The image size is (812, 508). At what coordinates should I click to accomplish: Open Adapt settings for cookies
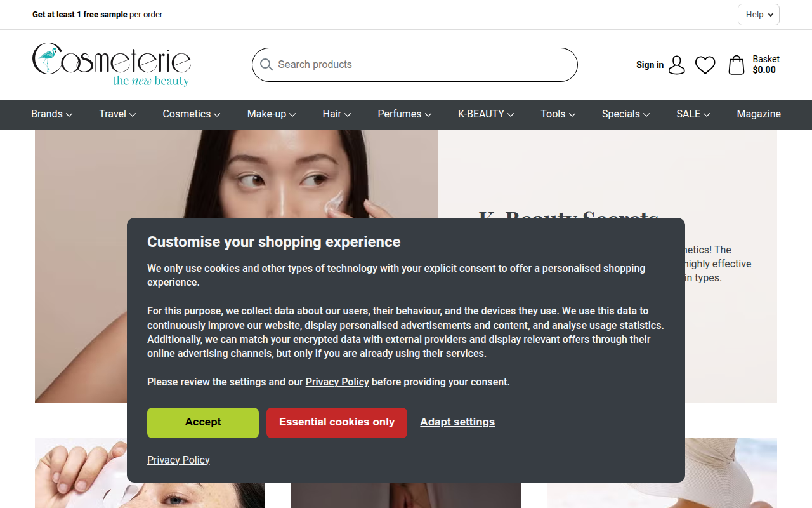point(457,422)
